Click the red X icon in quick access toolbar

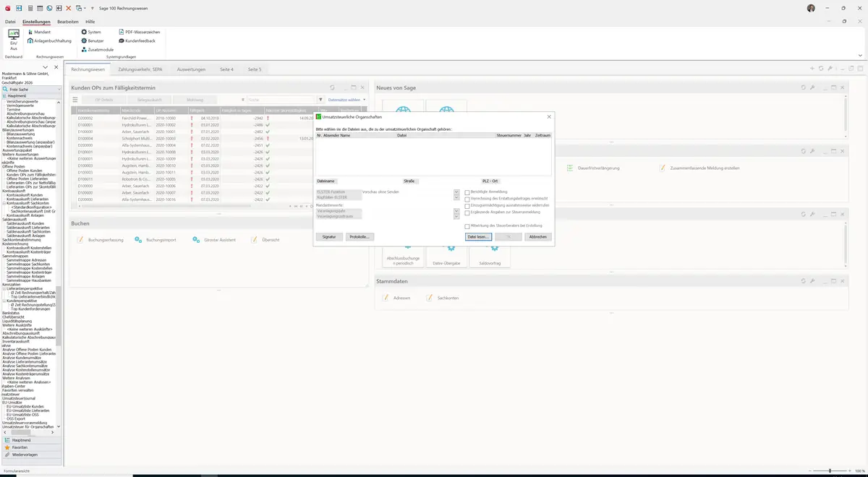pos(68,8)
